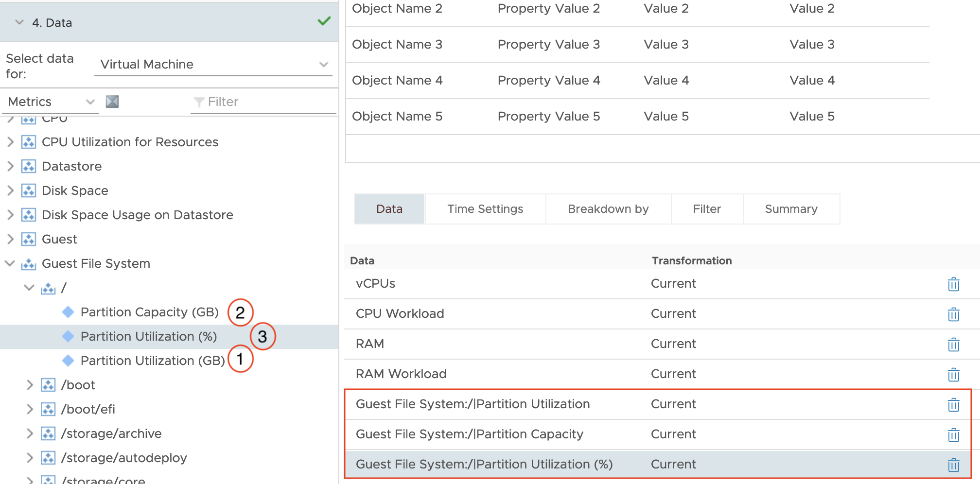Delete Guest File System Partition Utilization row
The width and height of the screenshot is (980, 484).
pos(953,405)
